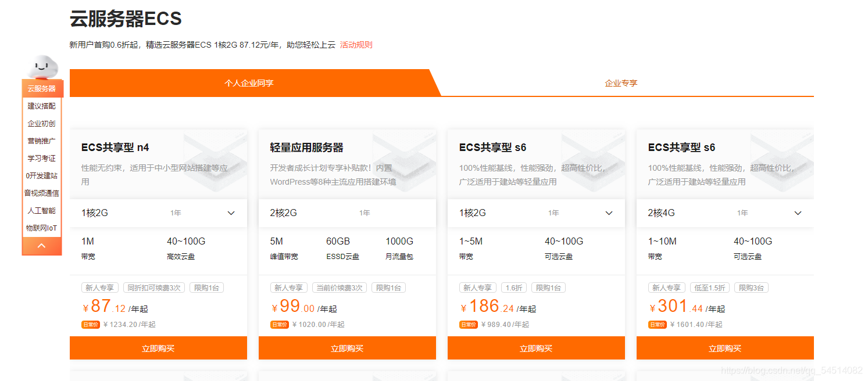Click the ECS共享型 n4 card title

tap(115, 148)
